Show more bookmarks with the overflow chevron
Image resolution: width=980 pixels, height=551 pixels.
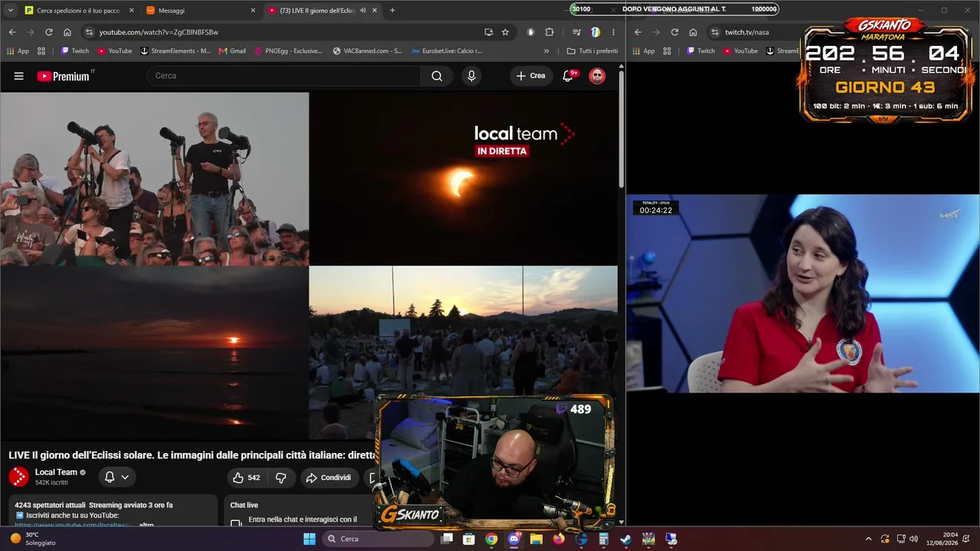pos(547,51)
